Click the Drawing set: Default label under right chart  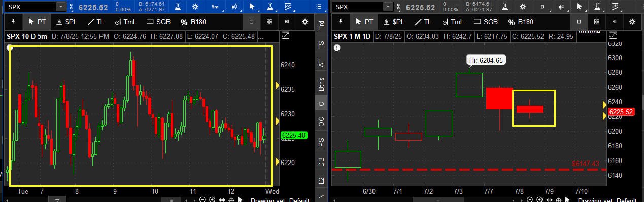[x=607, y=200]
